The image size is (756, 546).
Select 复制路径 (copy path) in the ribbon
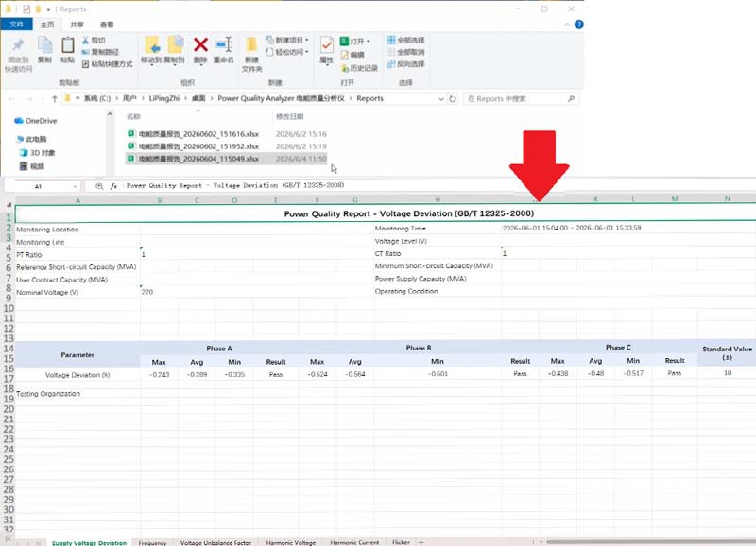(100, 52)
